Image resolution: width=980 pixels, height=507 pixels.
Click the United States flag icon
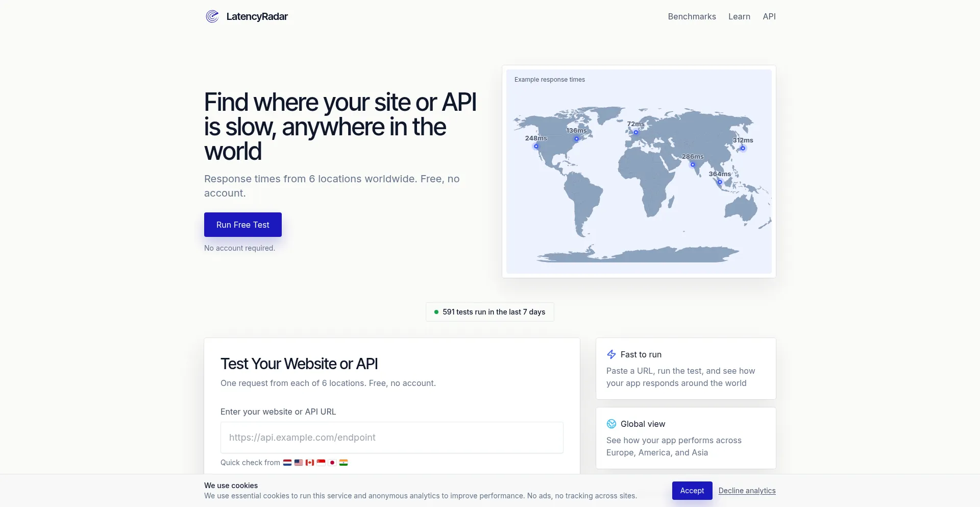[x=299, y=463]
